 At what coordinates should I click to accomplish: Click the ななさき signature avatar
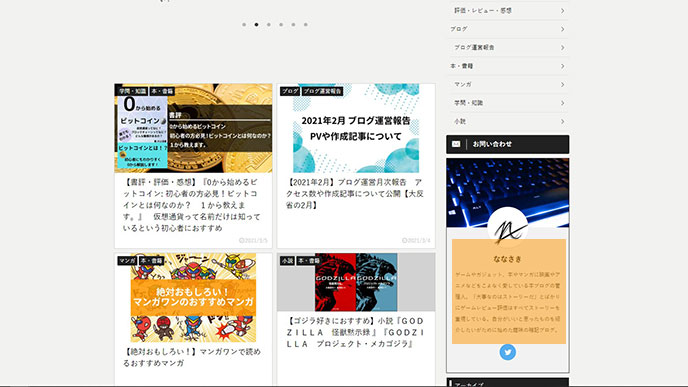click(508, 228)
